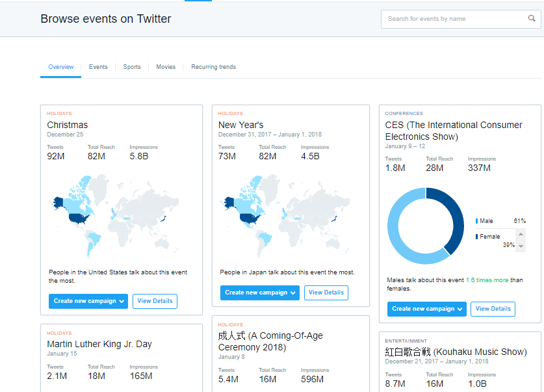
Task: Click the gender legend scroll-up arrow
Action: pos(521,233)
